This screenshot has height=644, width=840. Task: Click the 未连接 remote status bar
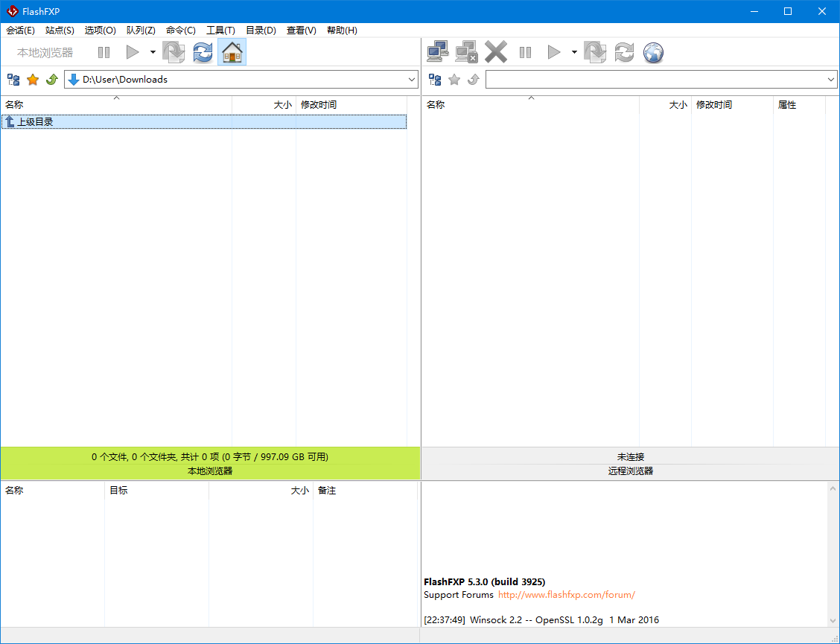[631, 457]
